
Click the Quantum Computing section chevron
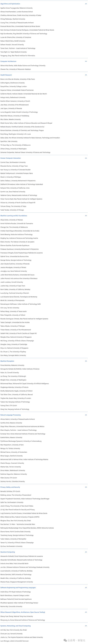pos(86,559)
